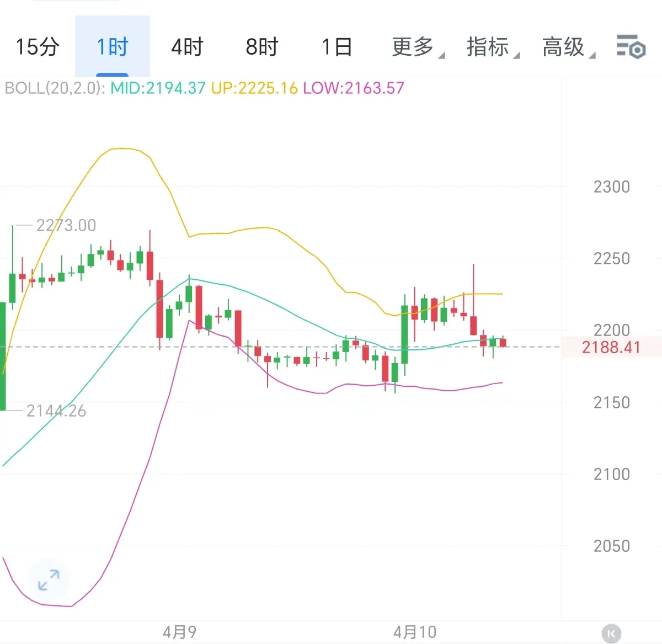The height and width of the screenshot is (644, 662).
Task: Switch to the 4时 timeframe
Action: [187, 47]
